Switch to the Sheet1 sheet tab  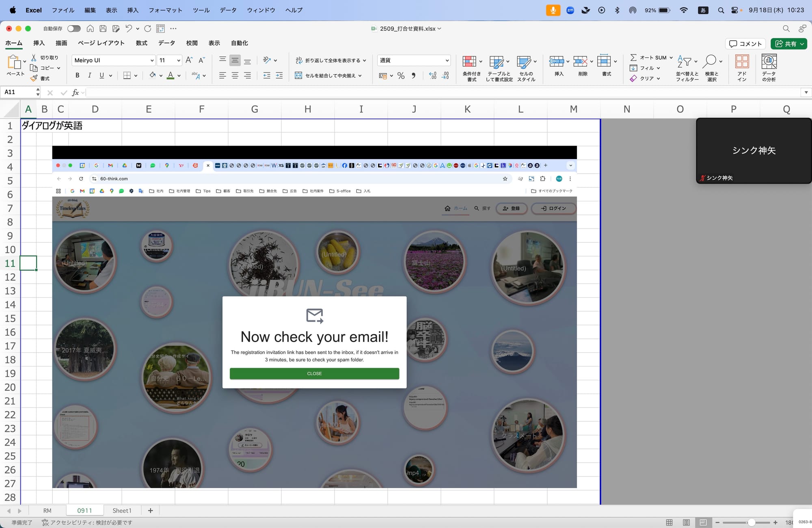[x=122, y=511]
